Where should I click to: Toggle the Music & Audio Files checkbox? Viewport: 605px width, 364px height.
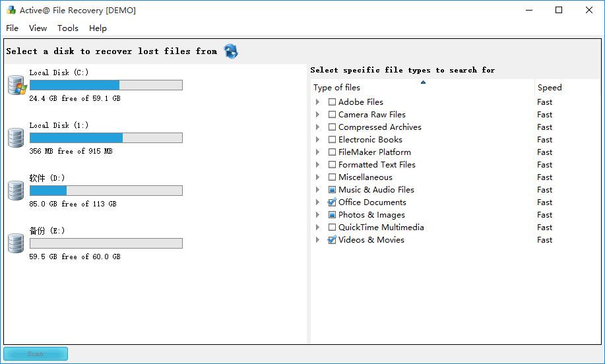tap(332, 190)
